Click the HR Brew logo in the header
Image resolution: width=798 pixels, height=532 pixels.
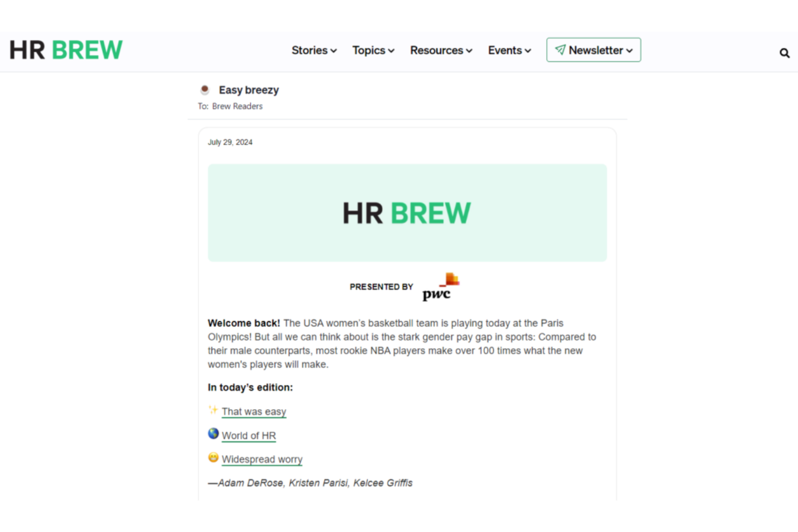(x=66, y=50)
